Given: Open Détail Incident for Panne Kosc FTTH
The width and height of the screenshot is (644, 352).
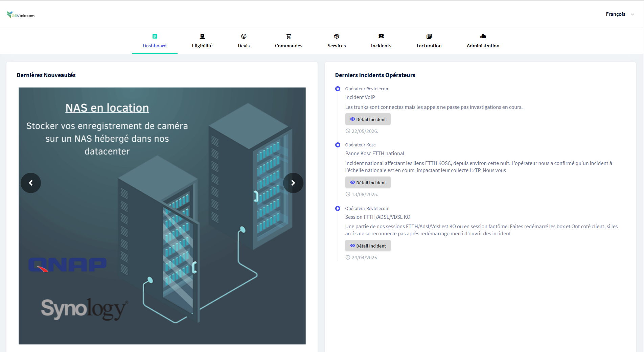Looking at the screenshot, I should pos(368,183).
